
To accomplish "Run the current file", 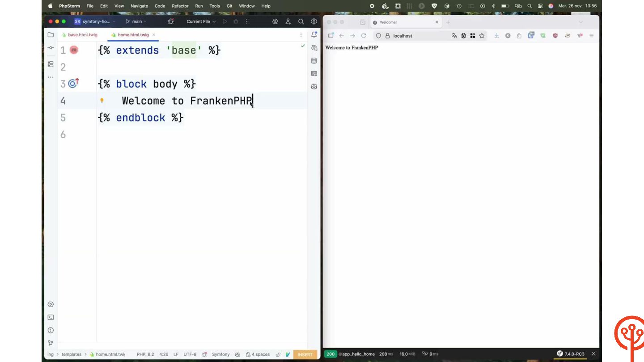I will pyautogui.click(x=225, y=21).
